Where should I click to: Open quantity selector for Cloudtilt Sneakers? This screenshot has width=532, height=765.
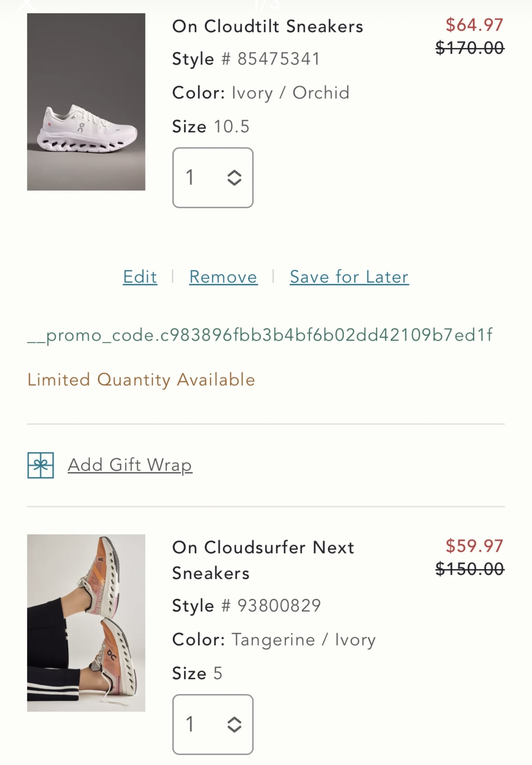click(212, 178)
